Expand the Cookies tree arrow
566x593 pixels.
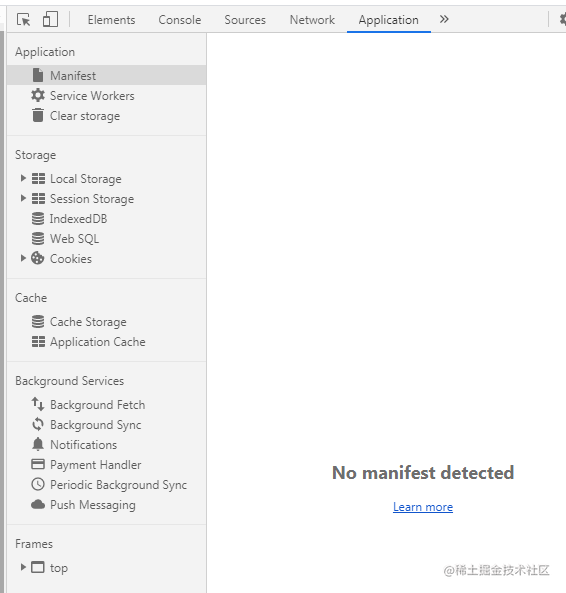pos(23,258)
